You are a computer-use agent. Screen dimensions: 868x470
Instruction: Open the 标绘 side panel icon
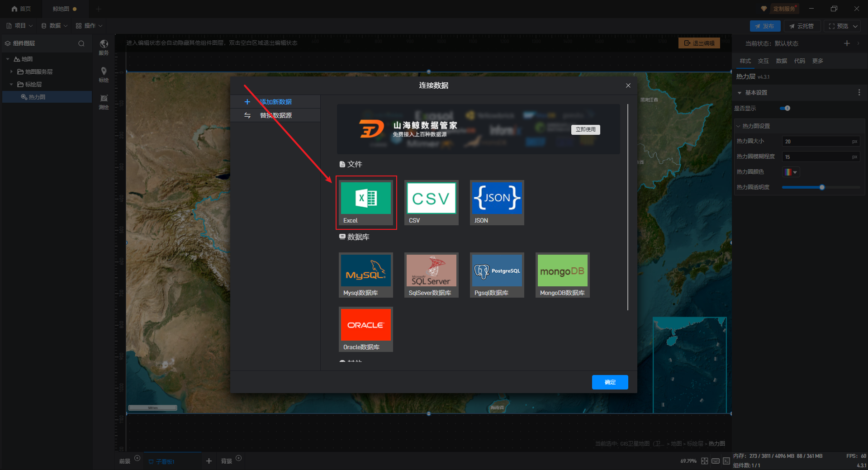click(104, 75)
